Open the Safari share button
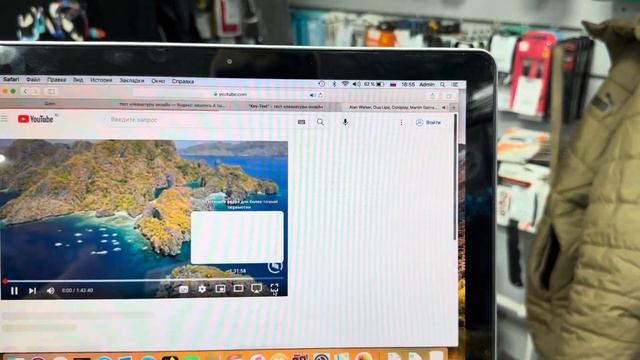This screenshot has height=360, width=640. [433, 96]
